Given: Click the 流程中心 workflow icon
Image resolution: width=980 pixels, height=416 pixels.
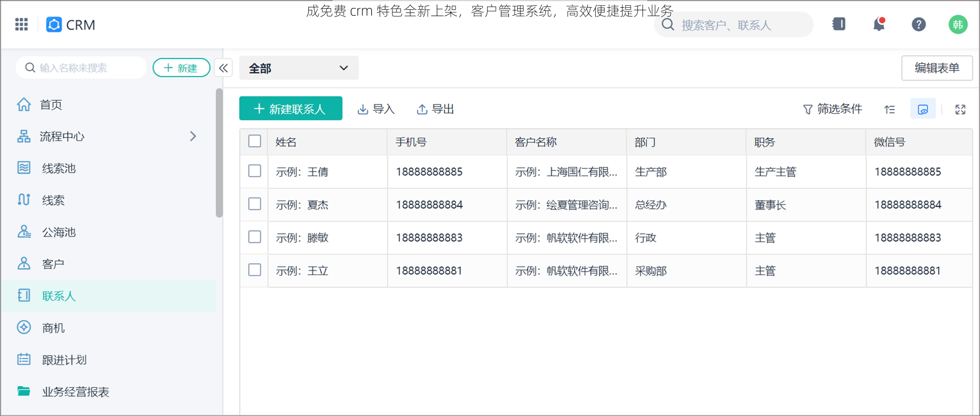Looking at the screenshot, I should click(x=24, y=136).
